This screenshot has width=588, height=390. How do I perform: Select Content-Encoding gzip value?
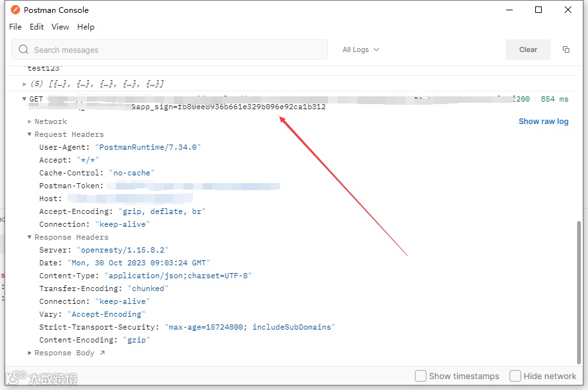tap(136, 340)
